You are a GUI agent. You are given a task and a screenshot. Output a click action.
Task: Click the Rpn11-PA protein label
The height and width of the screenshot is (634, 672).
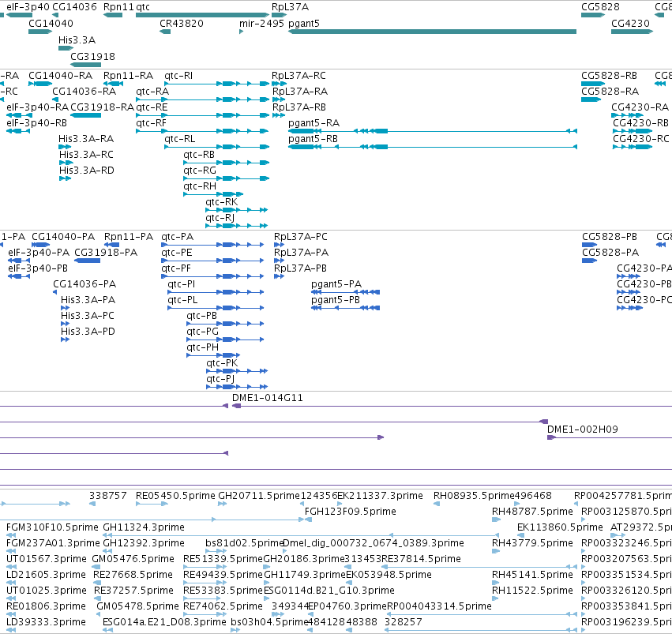pyautogui.click(x=129, y=237)
